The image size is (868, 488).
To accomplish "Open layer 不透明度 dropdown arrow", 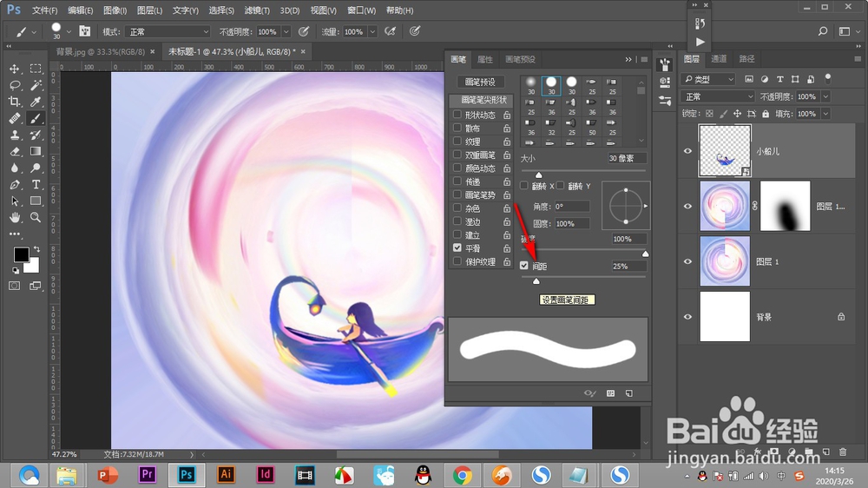I will click(825, 96).
